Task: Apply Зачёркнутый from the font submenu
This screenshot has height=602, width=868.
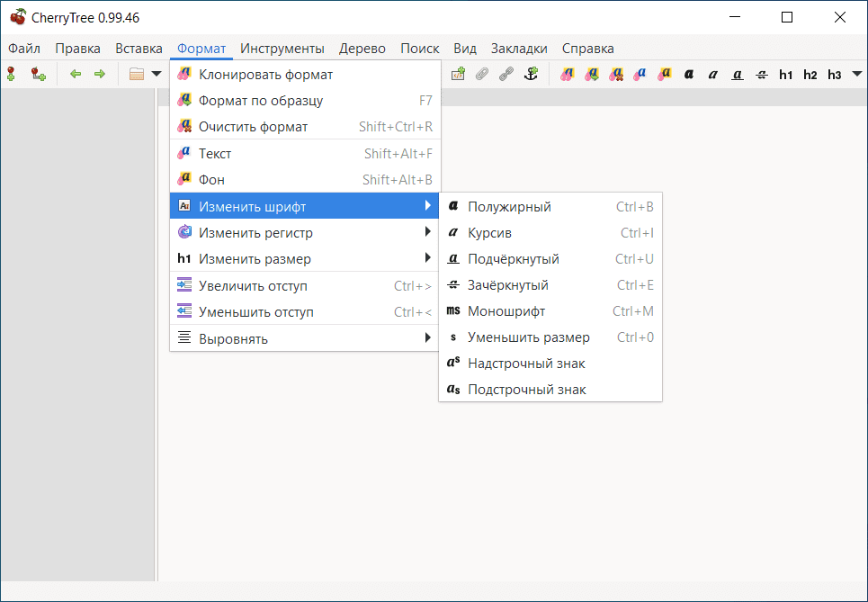Action: [x=550, y=284]
